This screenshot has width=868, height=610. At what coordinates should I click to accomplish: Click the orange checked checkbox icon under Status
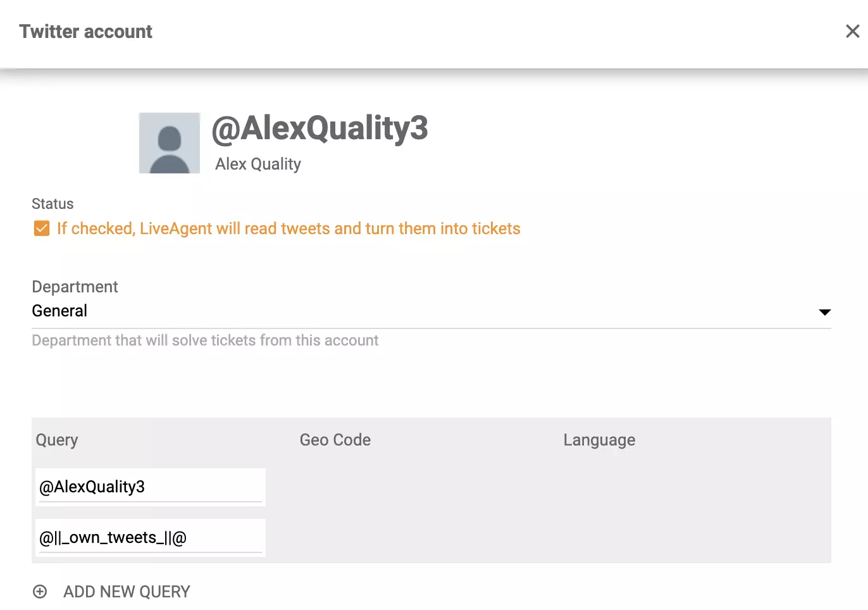[40, 228]
